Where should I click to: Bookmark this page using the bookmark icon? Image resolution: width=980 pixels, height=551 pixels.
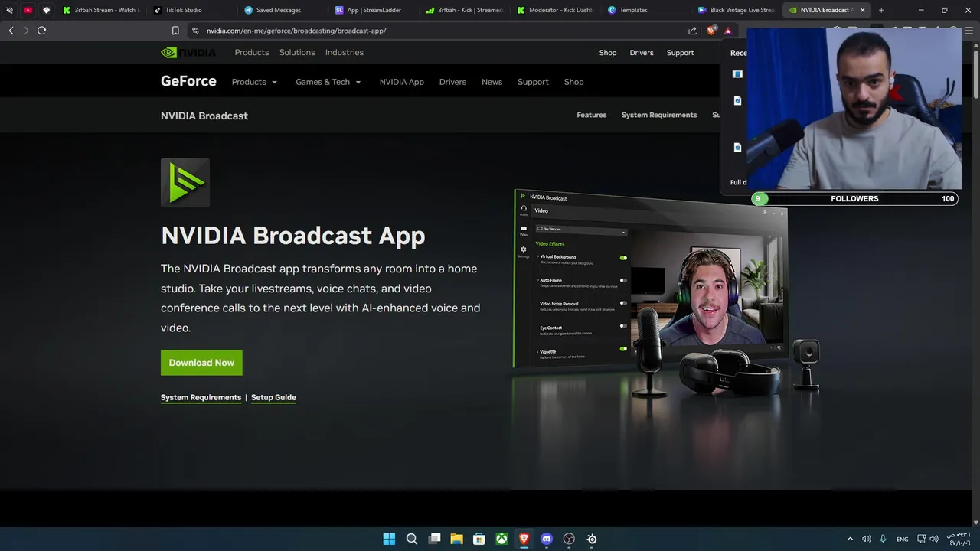tap(175, 31)
